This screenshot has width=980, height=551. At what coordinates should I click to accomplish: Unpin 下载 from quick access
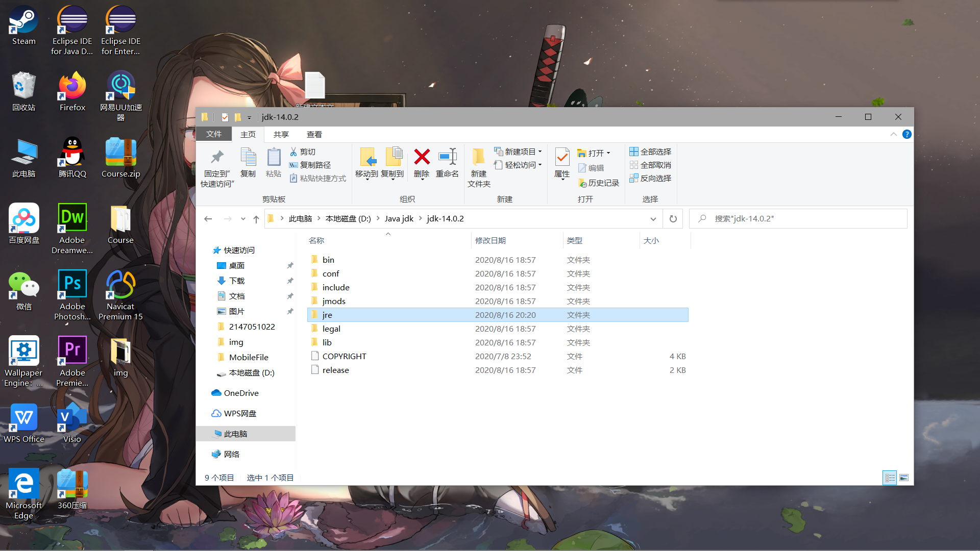point(290,281)
